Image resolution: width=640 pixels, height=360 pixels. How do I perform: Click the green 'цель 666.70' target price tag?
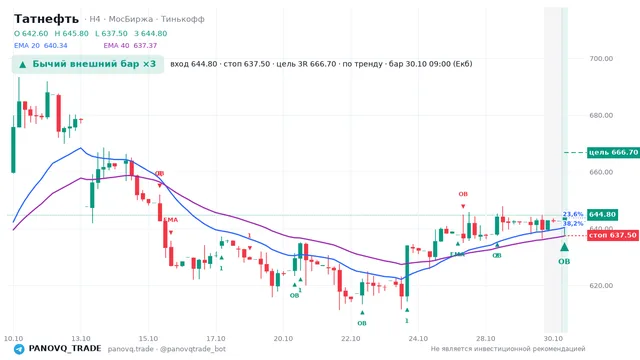(613, 153)
